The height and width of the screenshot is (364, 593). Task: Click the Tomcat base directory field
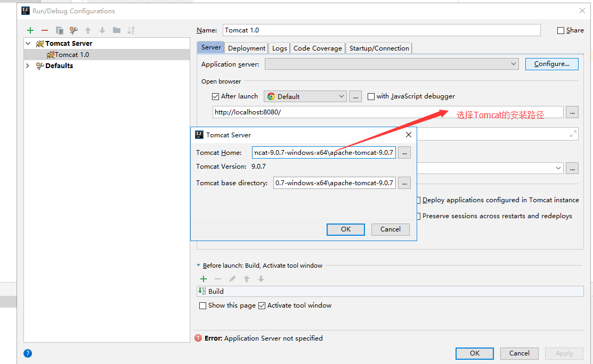click(334, 183)
